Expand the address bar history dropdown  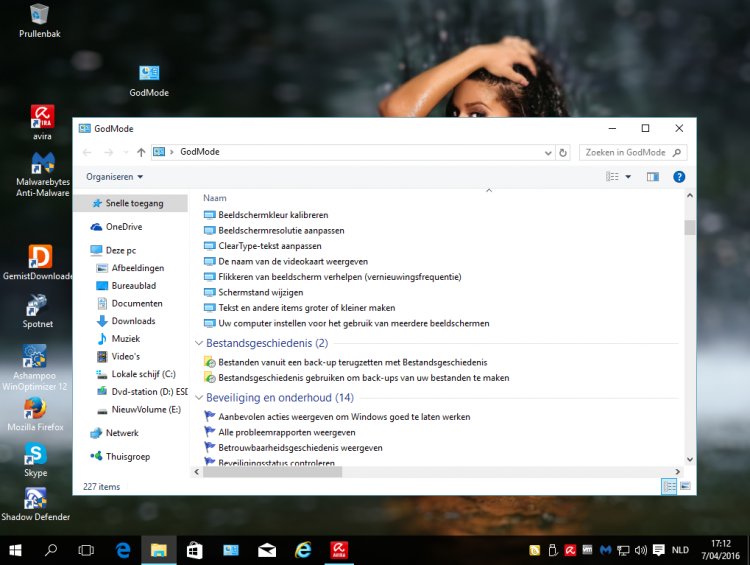[547, 153]
